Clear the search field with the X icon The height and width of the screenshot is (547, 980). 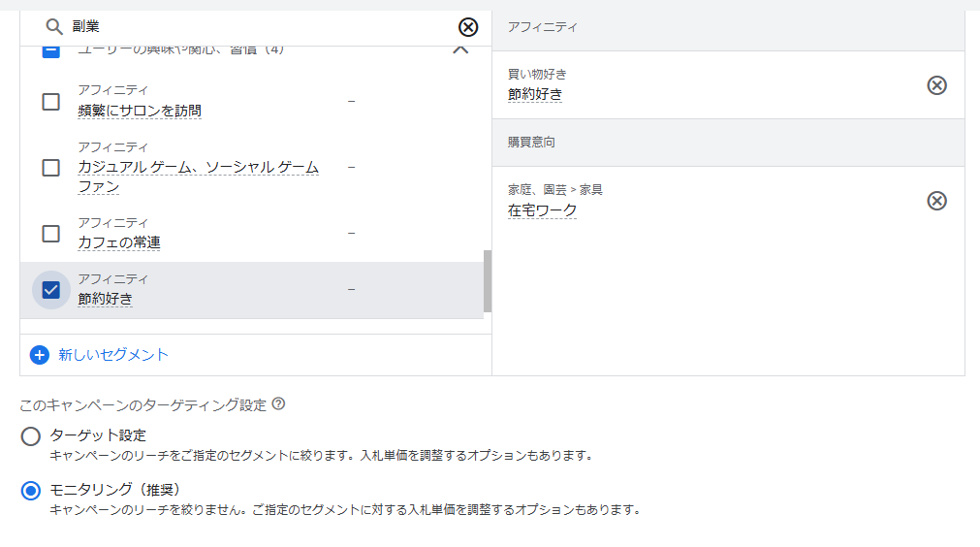point(468,27)
